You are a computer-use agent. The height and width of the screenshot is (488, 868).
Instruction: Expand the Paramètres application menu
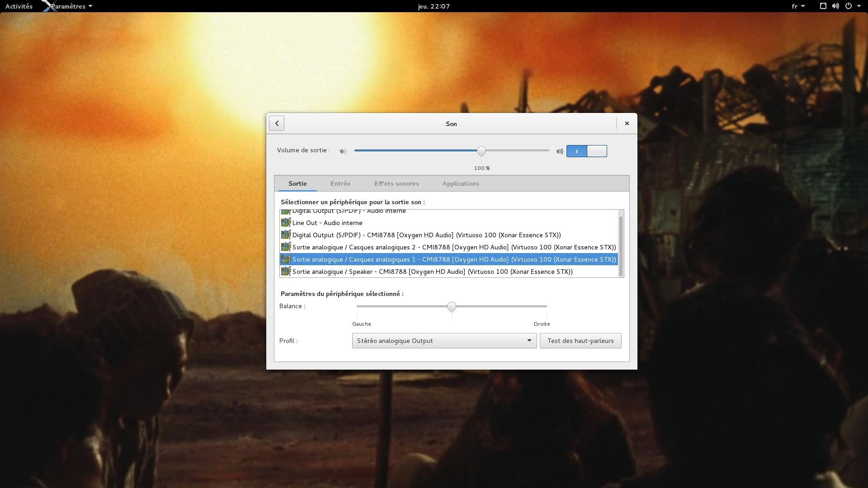pyautogui.click(x=71, y=6)
